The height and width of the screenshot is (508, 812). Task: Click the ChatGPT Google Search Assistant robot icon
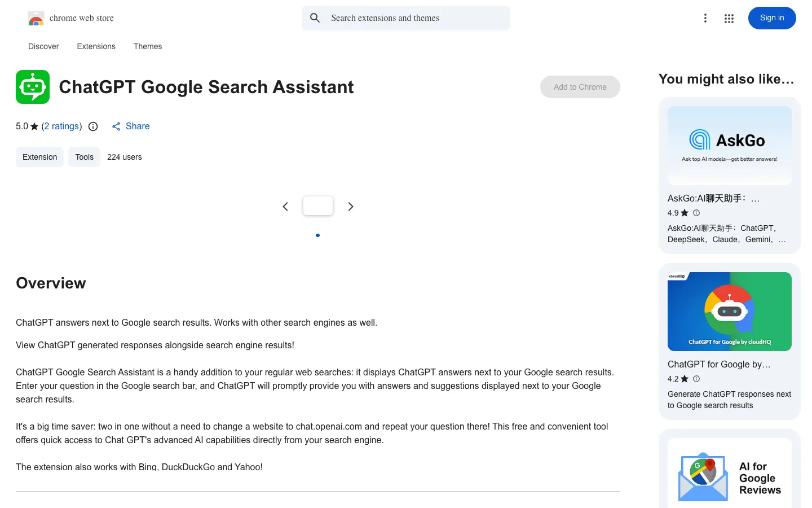[x=33, y=87]
